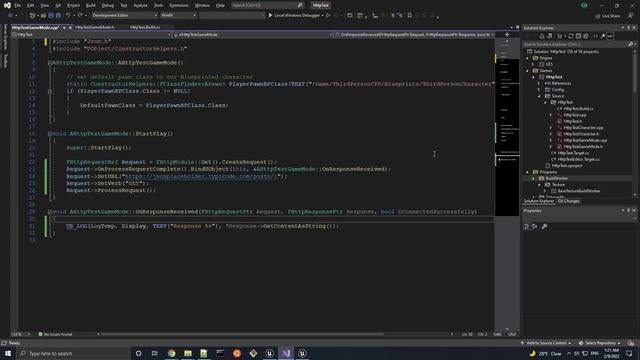This screenshot has width=640, height=360.
Task: Click the bookmark icon in the toolbar
Action: [x=410, y=15]
